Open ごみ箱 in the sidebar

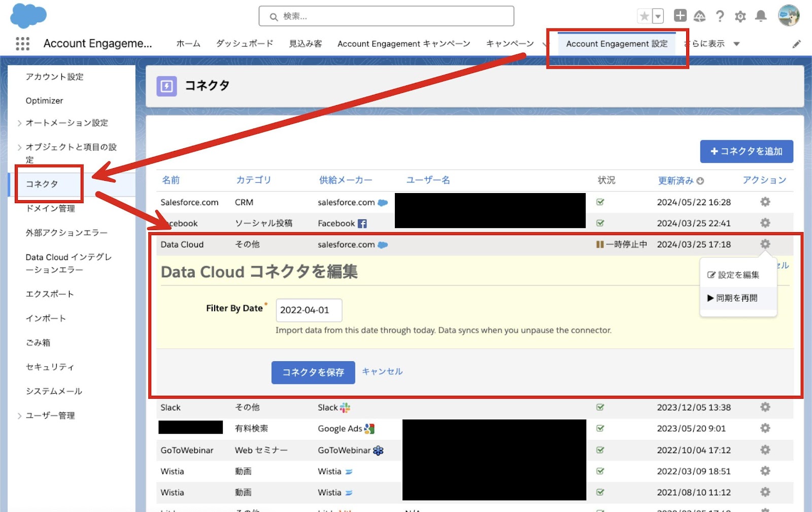(38, 343)
